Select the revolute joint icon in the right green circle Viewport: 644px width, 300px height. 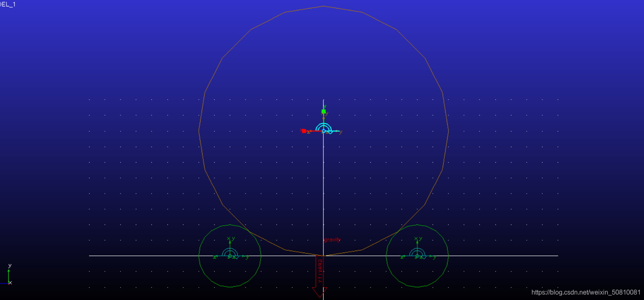coord(417,254)
